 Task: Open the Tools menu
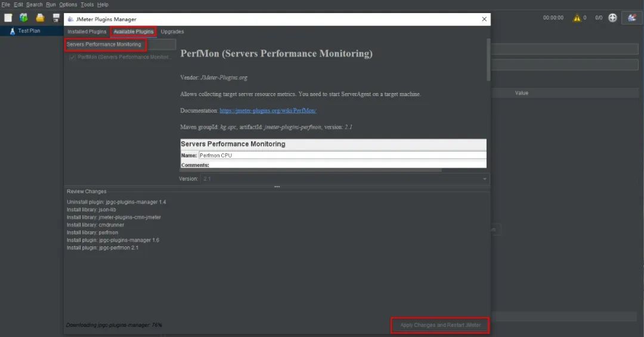tap(87, 4)
